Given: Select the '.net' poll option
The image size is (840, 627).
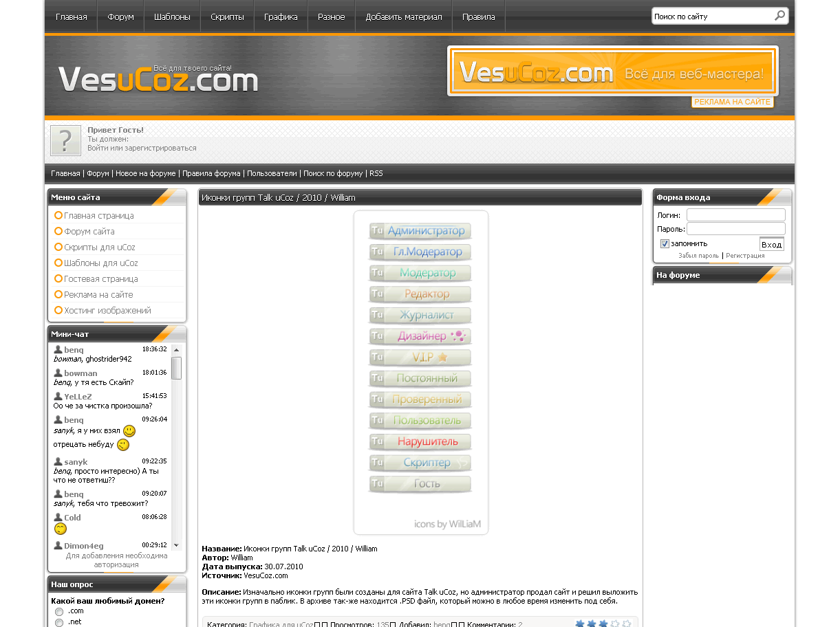Looking at the screenshot, I should click(x=59, y=622).
